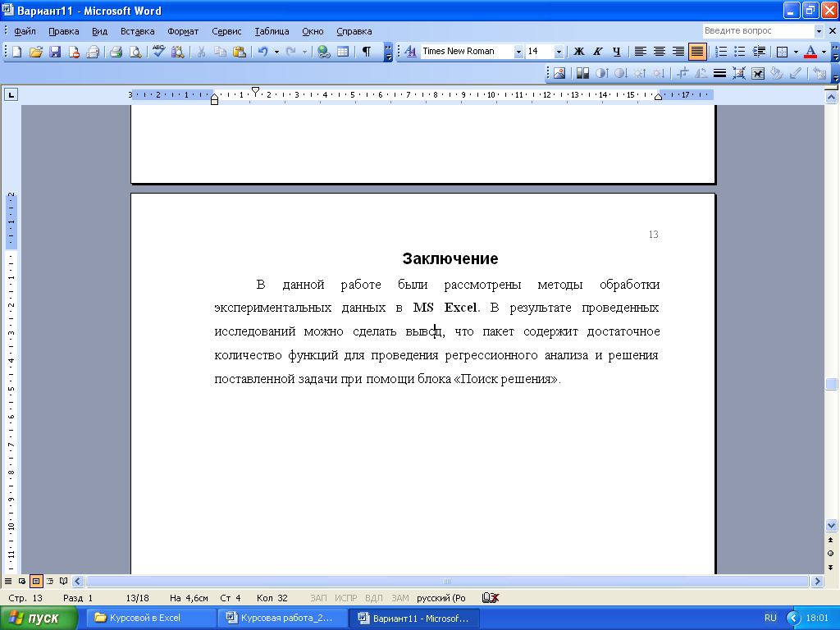Insert a table using the toolbar icon

(x=342, y=52)
